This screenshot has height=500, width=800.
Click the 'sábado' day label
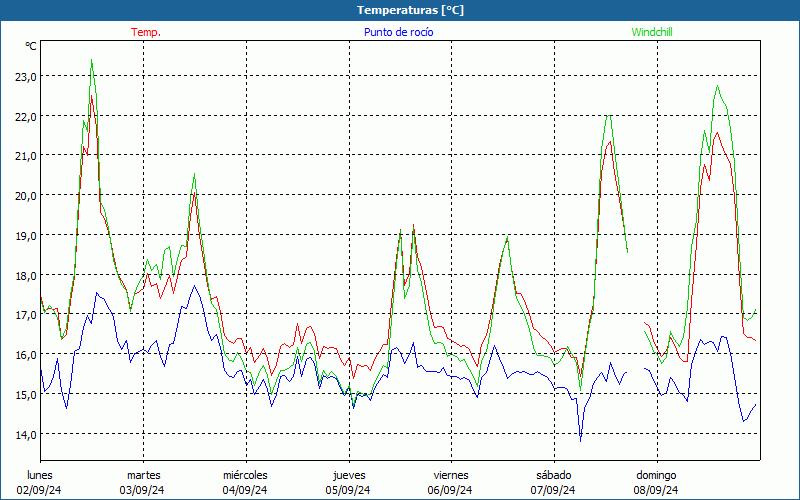click(554, 475)
